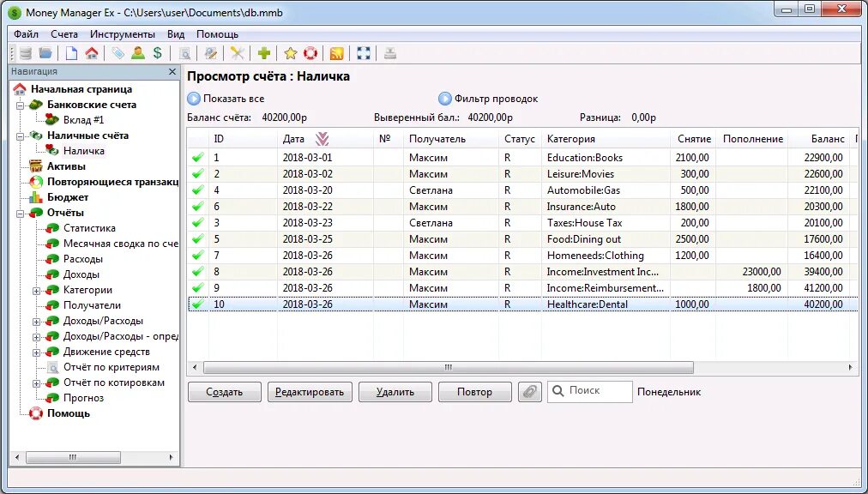This screenshot has height=494, width=868.
Task: Expand the Категории report node
Action: [x=37, y=290]
